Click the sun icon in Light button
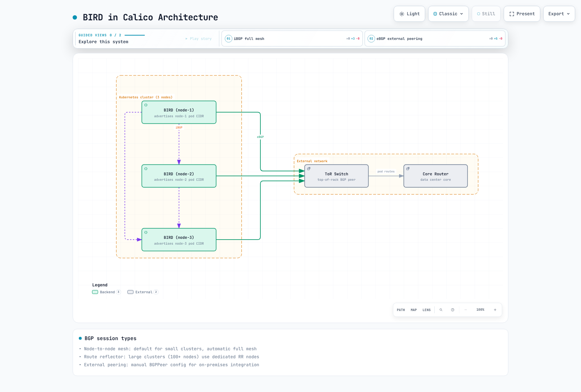The image size is (581, 392). 402,14
